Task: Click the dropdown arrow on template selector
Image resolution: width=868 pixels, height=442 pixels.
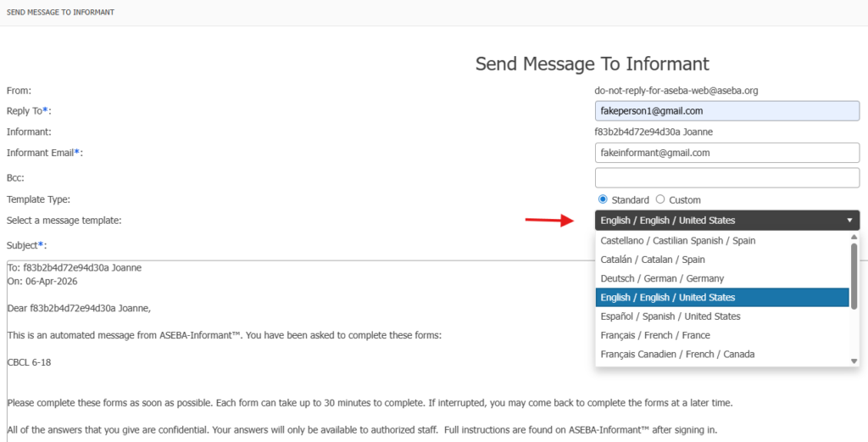Action: [x=849, y=221]
